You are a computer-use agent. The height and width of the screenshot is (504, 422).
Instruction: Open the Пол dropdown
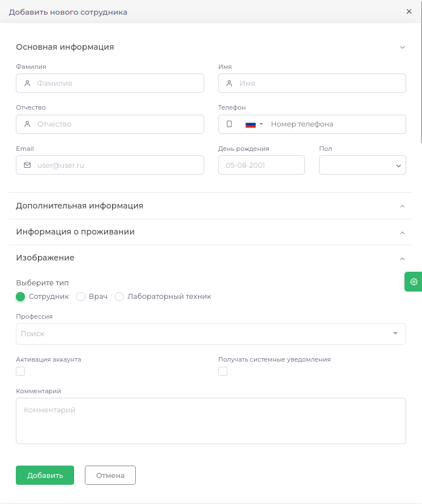pos(362,165)
